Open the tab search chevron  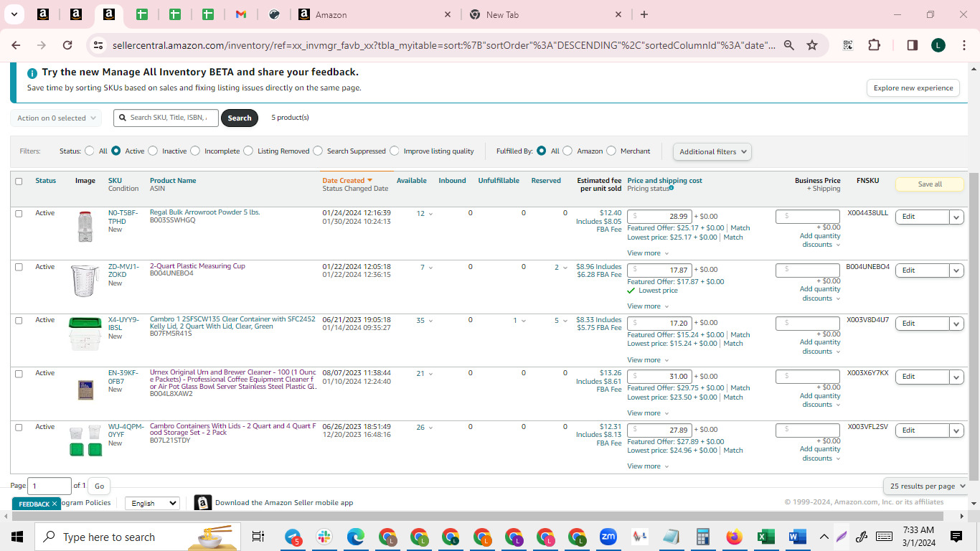coord(14,14)
